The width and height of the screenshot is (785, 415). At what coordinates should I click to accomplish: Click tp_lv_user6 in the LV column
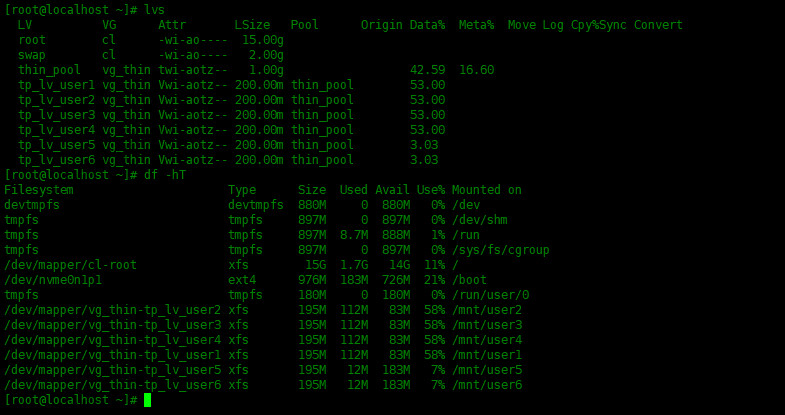(56, 160)
